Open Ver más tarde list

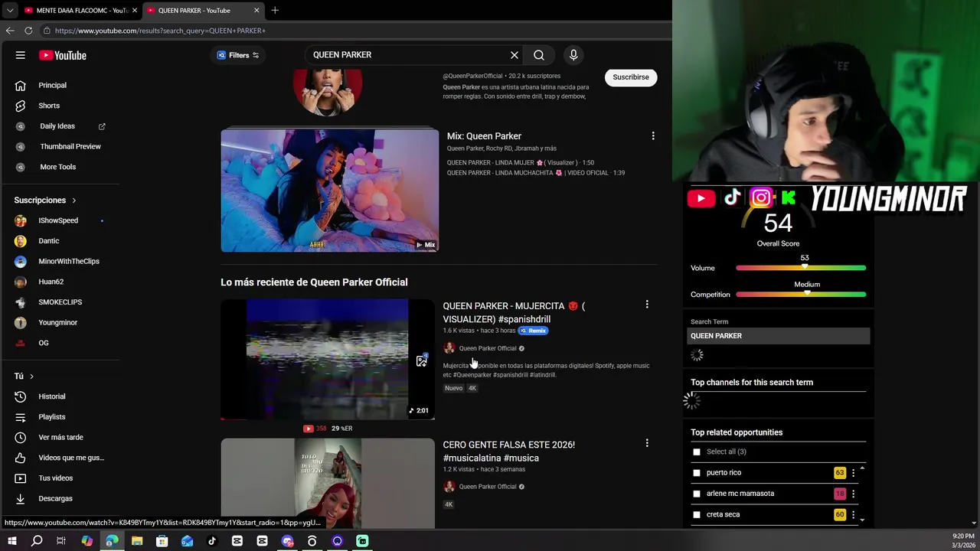(59, 437)
